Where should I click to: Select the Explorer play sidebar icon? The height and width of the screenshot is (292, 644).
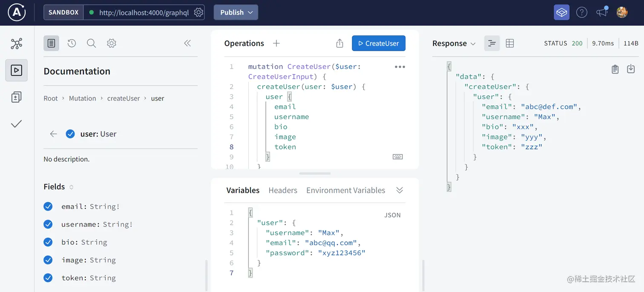17,70
